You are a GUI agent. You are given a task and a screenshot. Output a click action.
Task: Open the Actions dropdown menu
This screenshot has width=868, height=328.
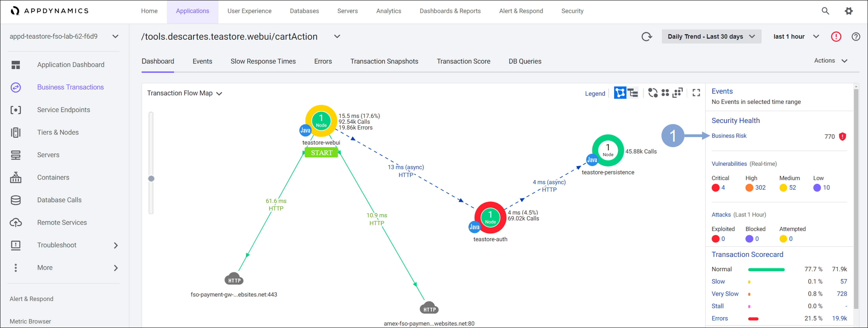point(830,61)
